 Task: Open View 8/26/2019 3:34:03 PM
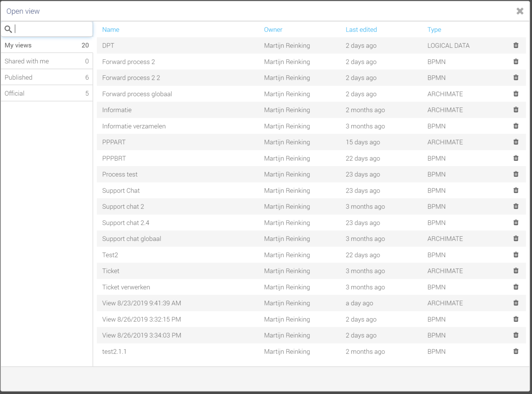point(142,335)
